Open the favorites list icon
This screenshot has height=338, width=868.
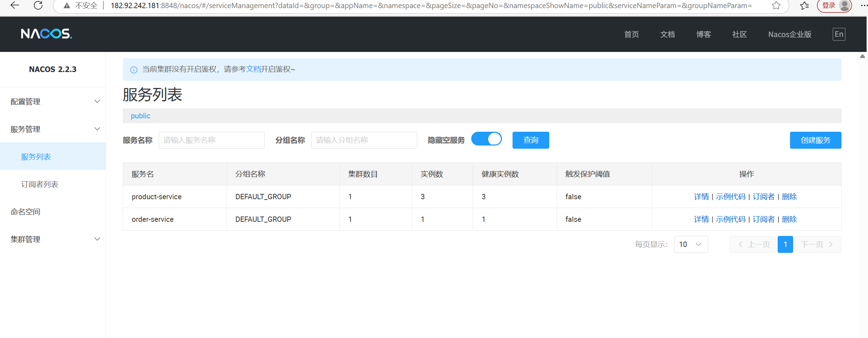coord(804,6)
